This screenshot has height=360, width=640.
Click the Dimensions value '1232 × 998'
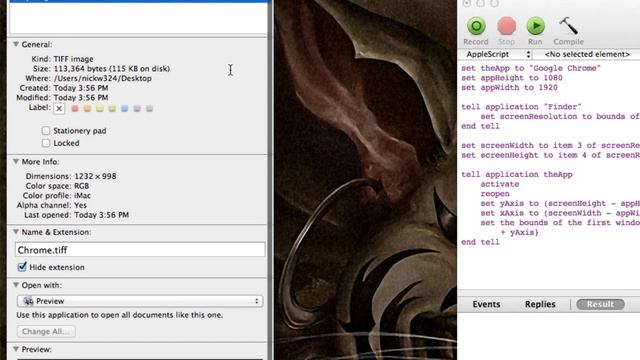click(95, 176)
